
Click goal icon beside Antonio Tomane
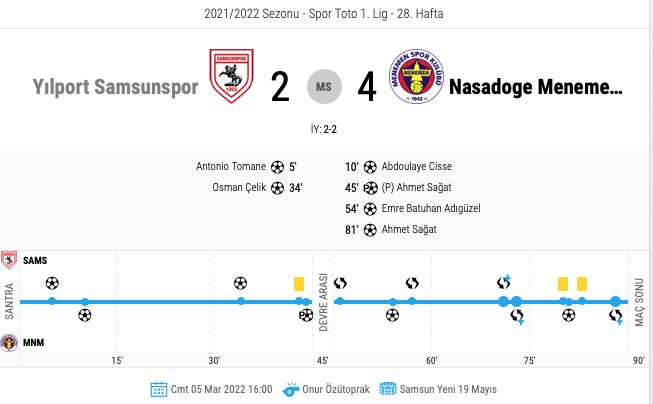(277, 167)
